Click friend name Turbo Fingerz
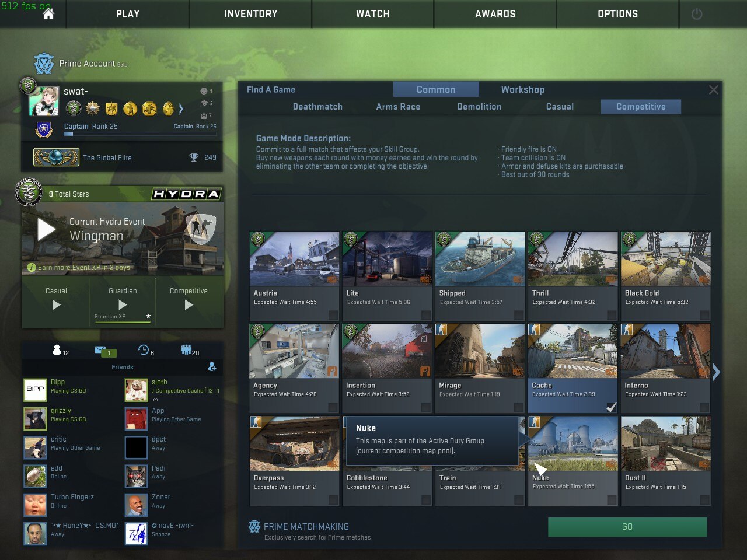Screen dimensions: 747x560 (72, 497)
